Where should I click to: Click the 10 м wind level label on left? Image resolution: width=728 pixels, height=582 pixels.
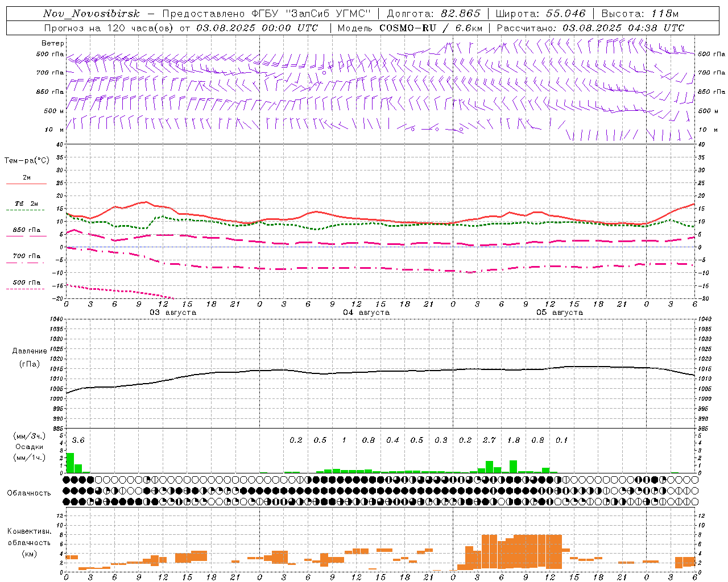pyautogui.click(x=53, y=130)
